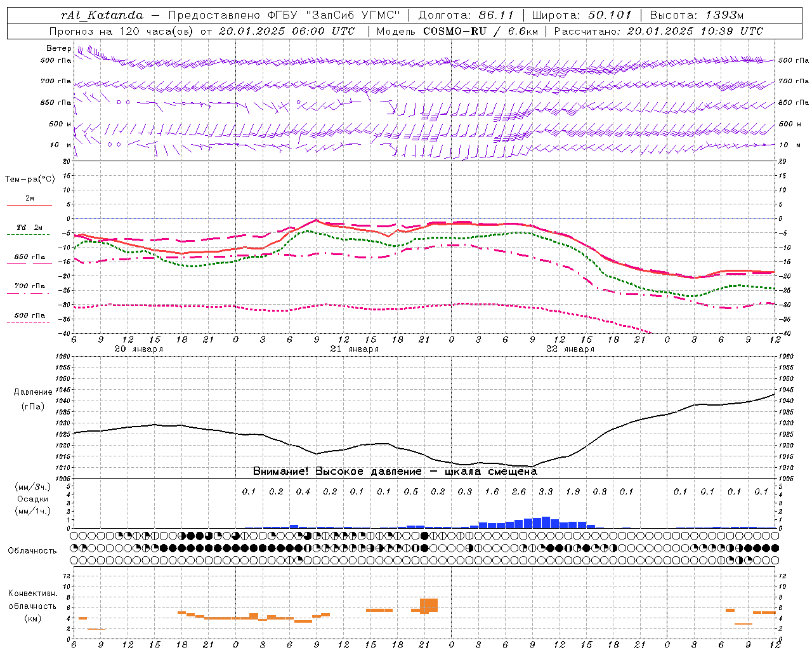
Task: Click the '(гПа)' unit label under Давление
Action: 33,407
